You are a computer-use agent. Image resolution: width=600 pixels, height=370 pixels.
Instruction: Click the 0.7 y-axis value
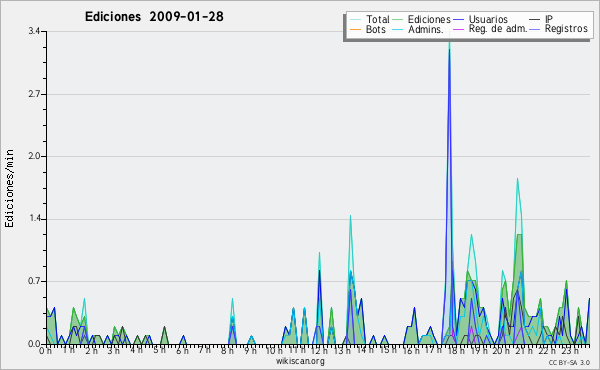pos(34,281)
